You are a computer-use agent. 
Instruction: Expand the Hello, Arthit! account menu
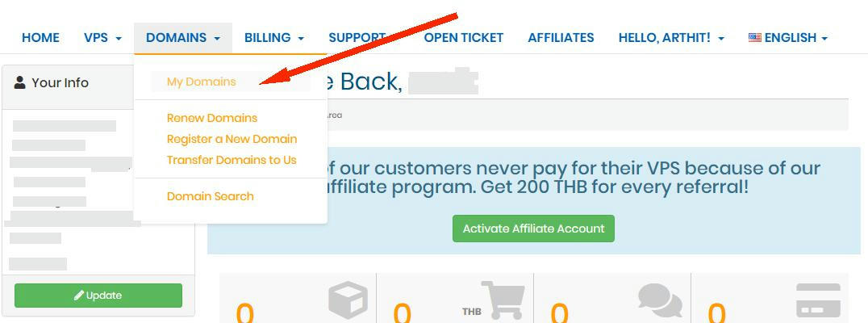pyautogui.click(x=671, y=38)
